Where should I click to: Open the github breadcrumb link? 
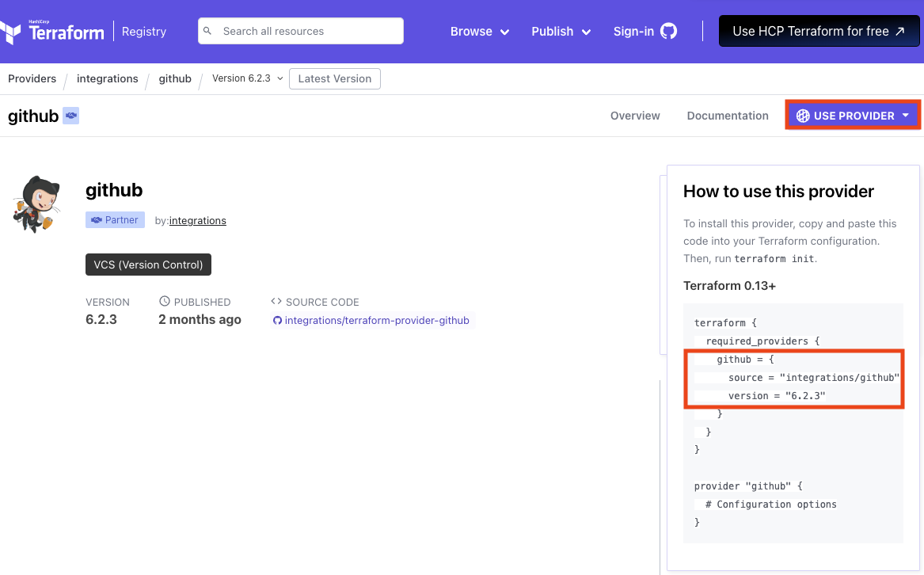tap(175, 78)
